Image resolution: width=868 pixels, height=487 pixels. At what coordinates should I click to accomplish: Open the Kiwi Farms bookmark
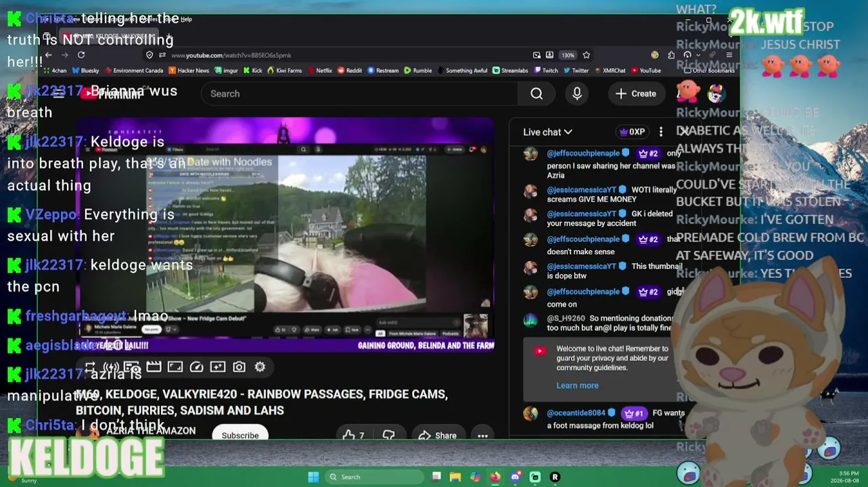point(285,70)
